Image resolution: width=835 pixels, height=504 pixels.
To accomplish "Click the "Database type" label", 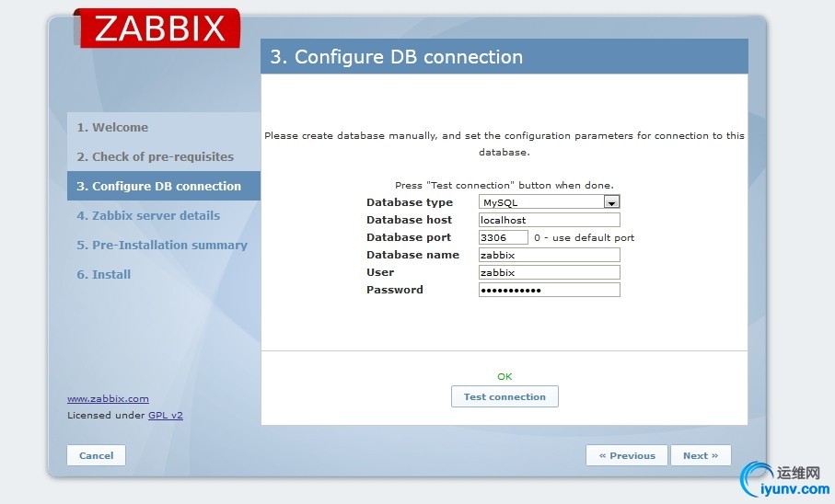I will pos(410,202).
